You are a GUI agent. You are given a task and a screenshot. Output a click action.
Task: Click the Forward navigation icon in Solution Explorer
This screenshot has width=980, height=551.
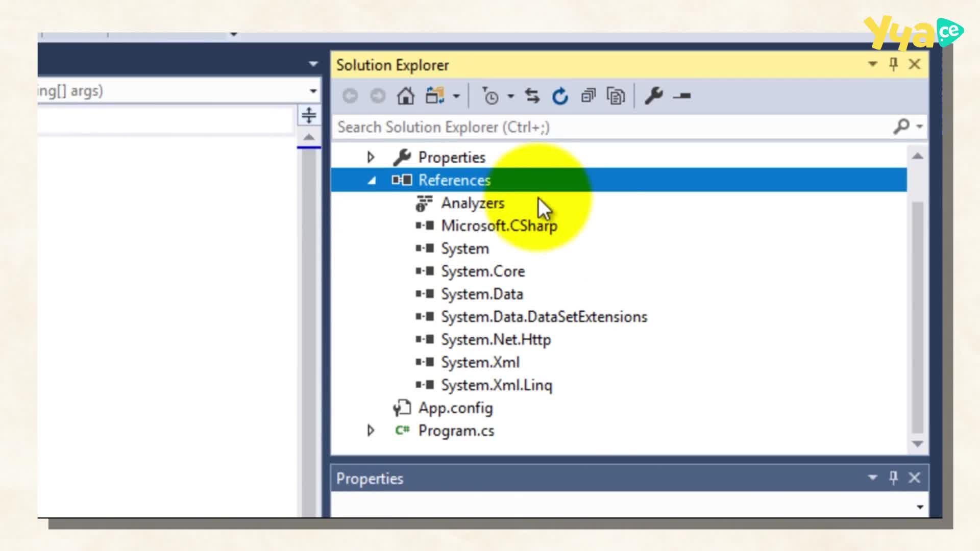click(x=378, y=96)
